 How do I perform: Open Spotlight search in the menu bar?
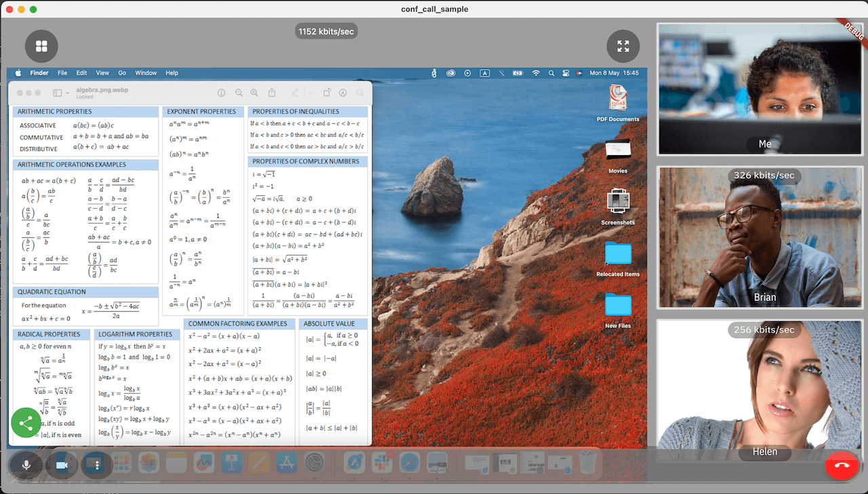[x=551, y=73]
